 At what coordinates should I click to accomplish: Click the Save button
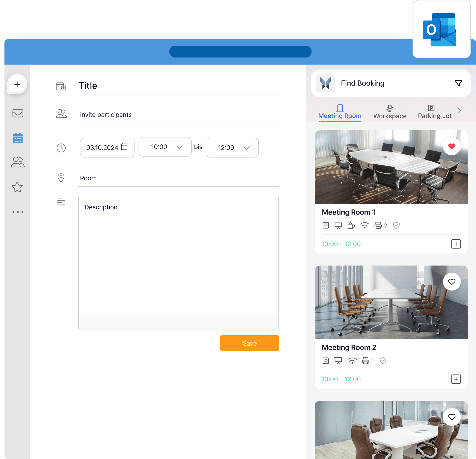pos(249,343)
